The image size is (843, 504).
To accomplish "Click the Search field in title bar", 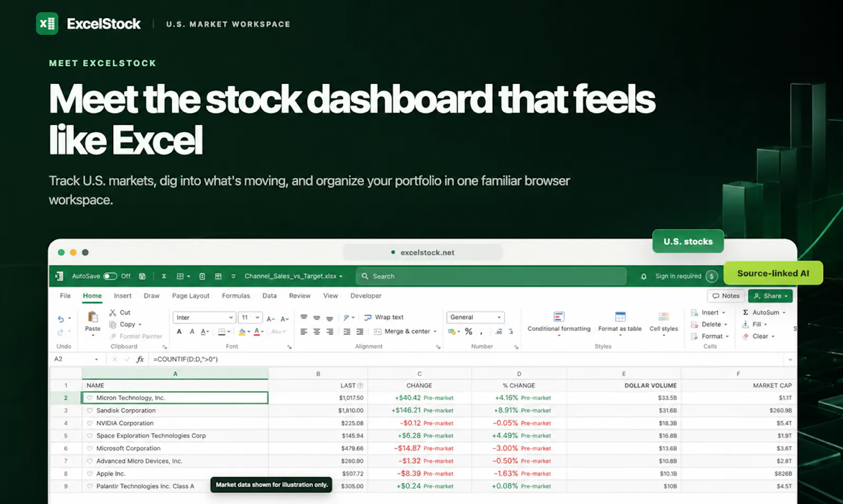I will point(491,276).
